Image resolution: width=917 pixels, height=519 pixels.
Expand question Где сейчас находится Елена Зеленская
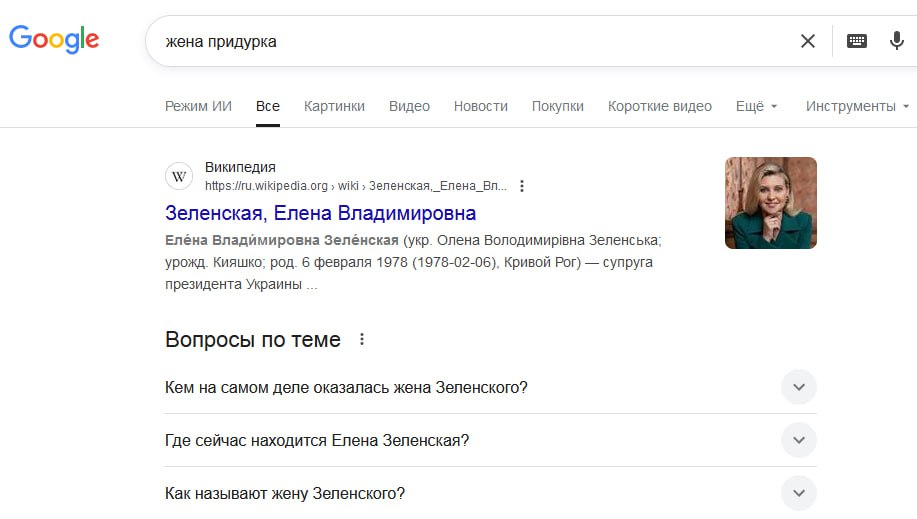click(798, 440)
